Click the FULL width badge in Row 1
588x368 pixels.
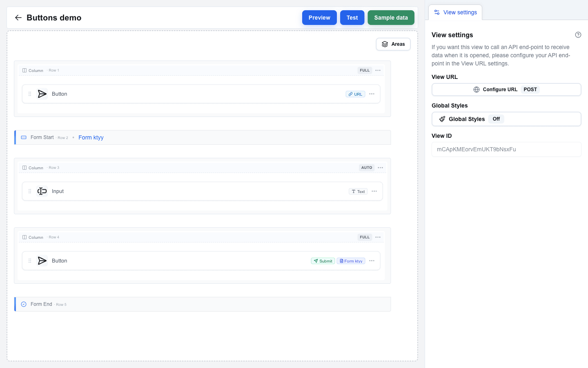(365, 70)
